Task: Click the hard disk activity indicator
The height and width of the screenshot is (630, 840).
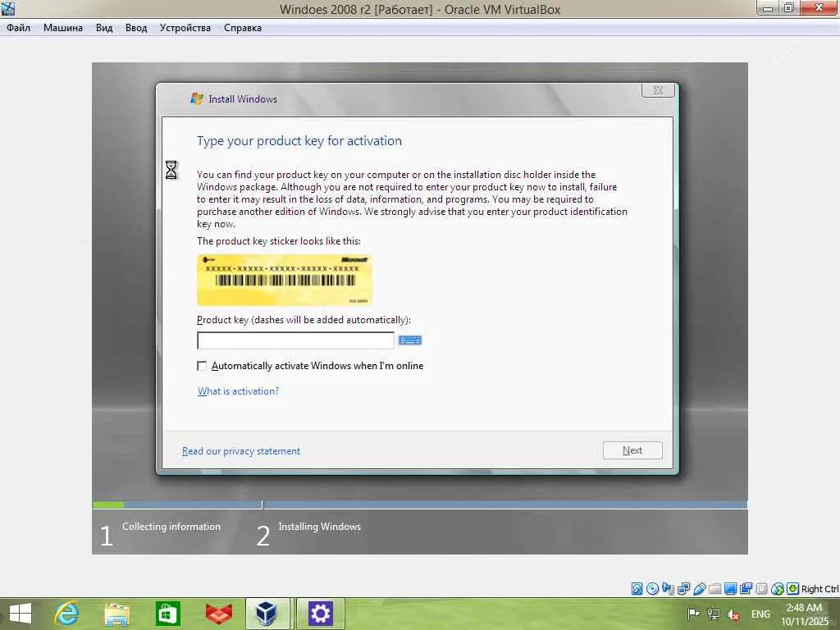Action: (637, 589)
